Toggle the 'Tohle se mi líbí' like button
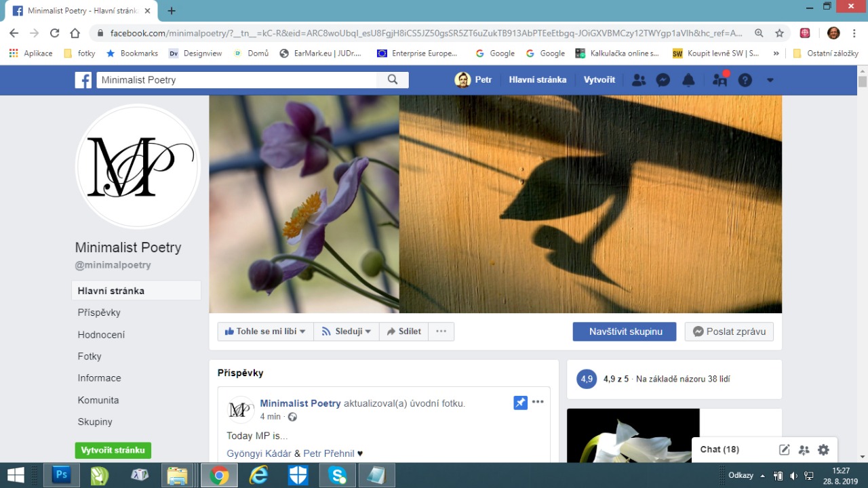This screenshot has width=868, height=488. pos(265,331)
